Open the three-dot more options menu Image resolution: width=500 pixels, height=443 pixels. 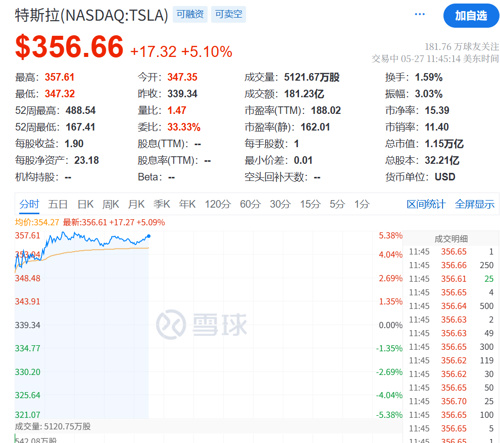click(x=419, y=14)
